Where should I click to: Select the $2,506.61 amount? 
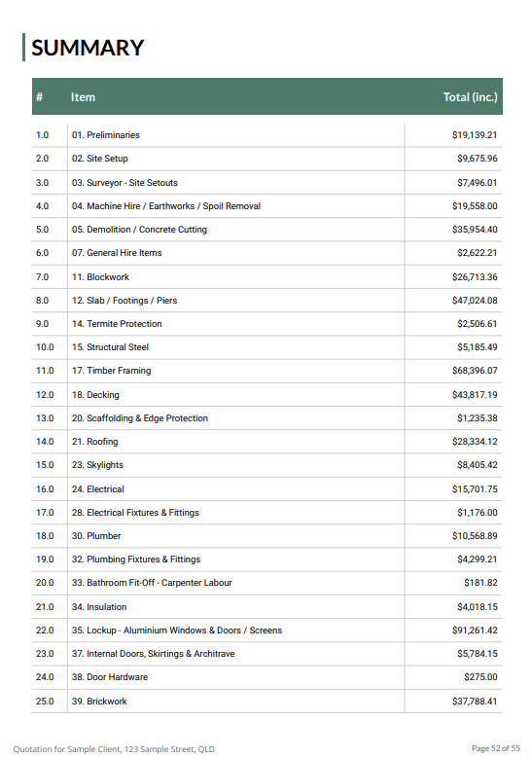coord(478,324)
